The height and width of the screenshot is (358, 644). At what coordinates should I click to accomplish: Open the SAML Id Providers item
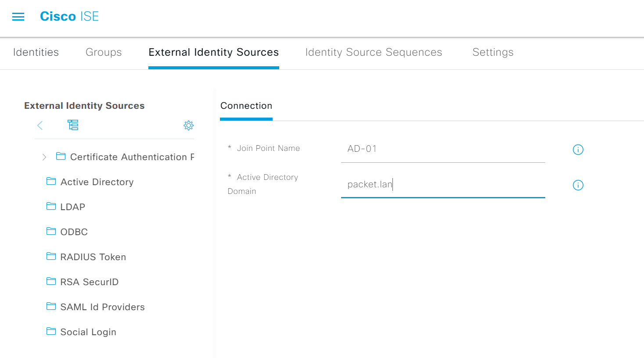[103, 307]
